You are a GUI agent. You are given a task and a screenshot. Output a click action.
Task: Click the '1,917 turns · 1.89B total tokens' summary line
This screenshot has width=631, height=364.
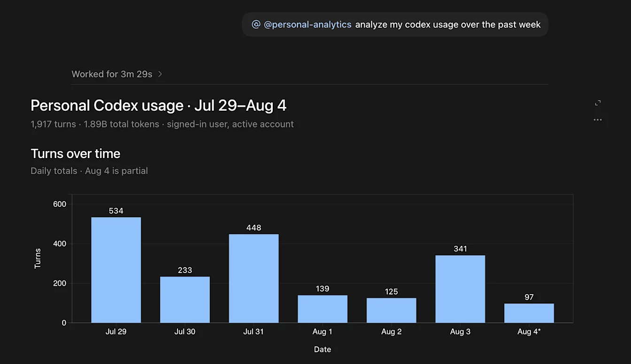162,124
